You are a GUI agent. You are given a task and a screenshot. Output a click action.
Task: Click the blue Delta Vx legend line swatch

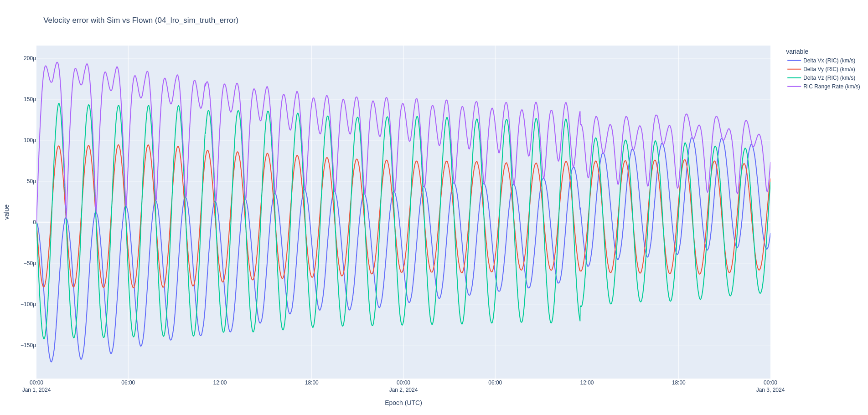[x=794, y=61]
